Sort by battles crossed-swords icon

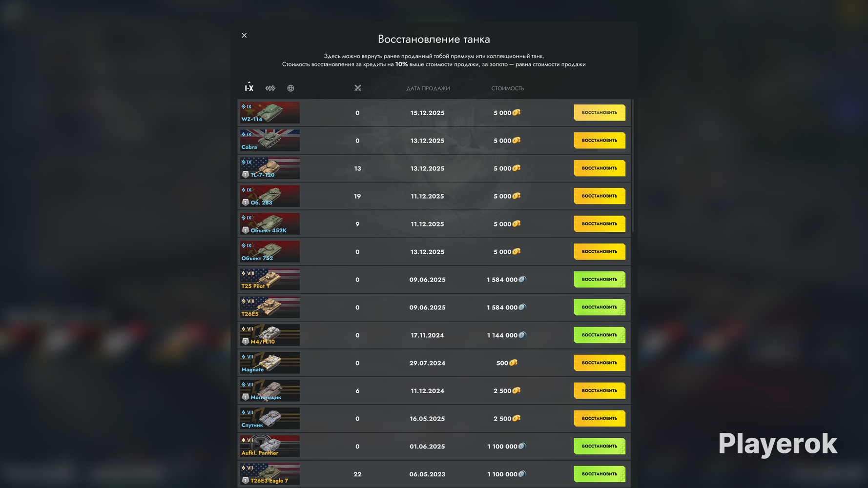coord(358,88)
